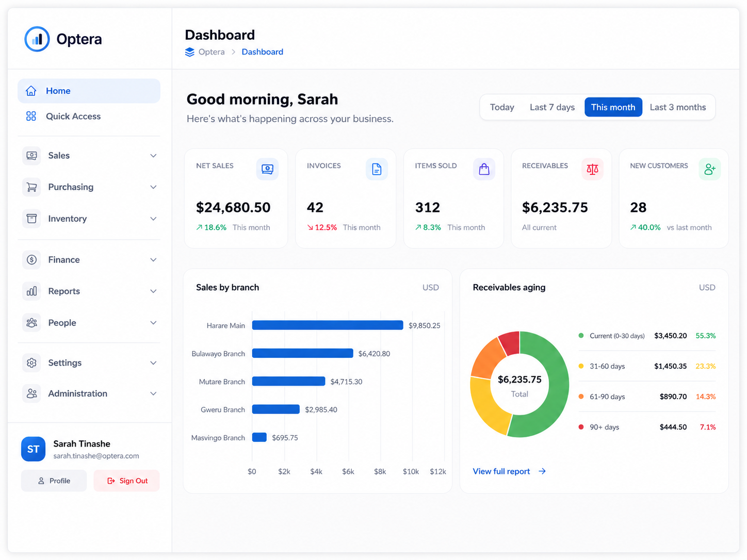Click the Receivables balance scale icon
747x560 pixels.
592,169
